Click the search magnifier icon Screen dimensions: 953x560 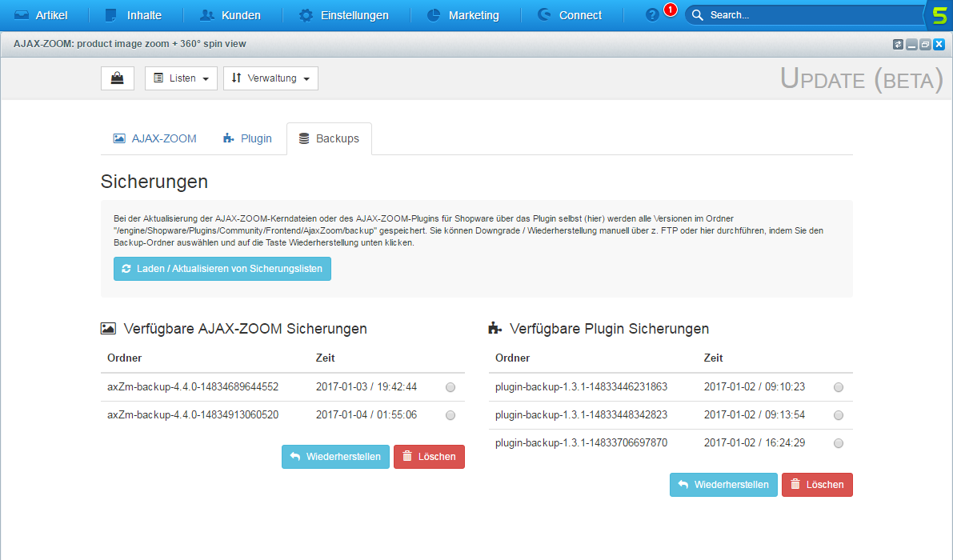[x=698, y=15]
